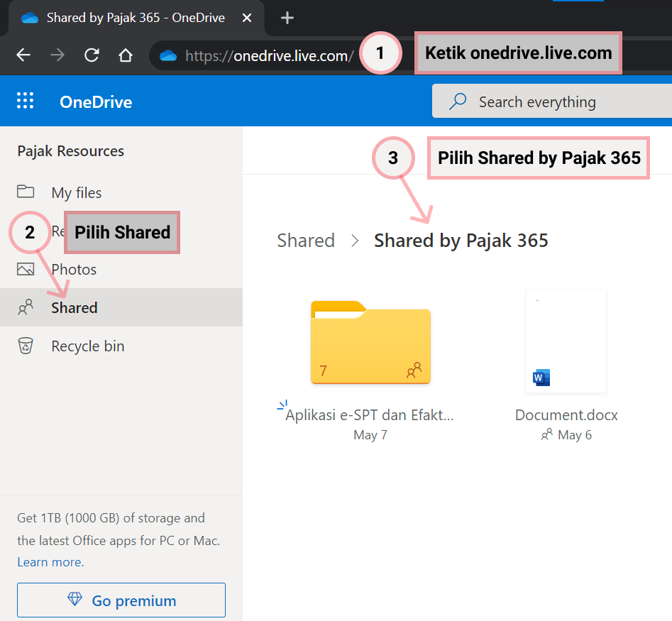Open the app launcher grid icon
Image resolution: width=672 pixels, height=621 pixels.
[25, 101]
